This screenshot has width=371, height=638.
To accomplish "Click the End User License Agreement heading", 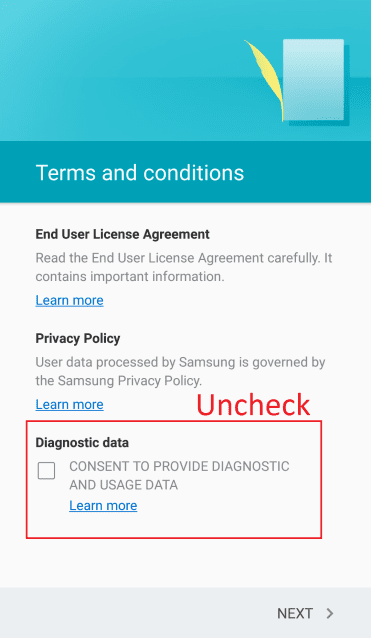I will 122,234.
